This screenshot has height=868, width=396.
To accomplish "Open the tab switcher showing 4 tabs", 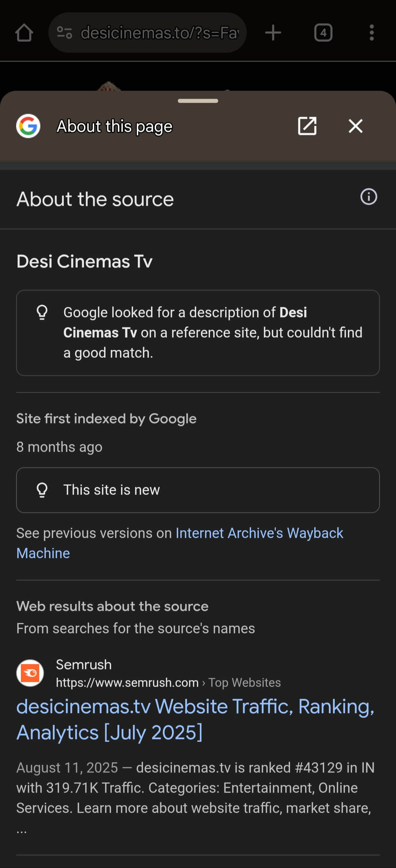I will point(323,33).
